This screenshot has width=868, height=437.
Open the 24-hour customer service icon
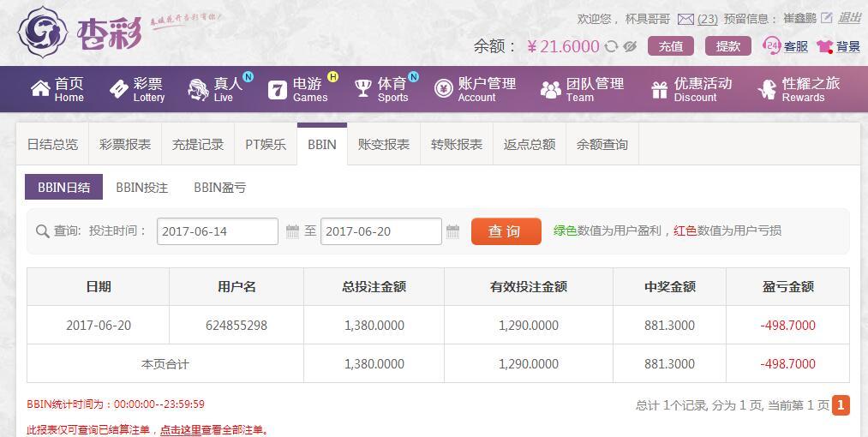pos(771,46)
